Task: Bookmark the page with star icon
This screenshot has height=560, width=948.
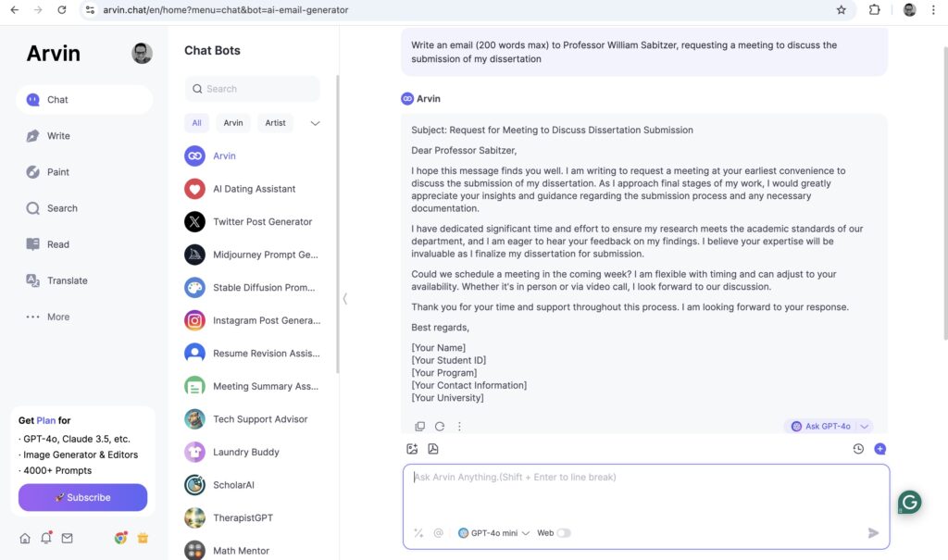Action: tap(841, 9)
